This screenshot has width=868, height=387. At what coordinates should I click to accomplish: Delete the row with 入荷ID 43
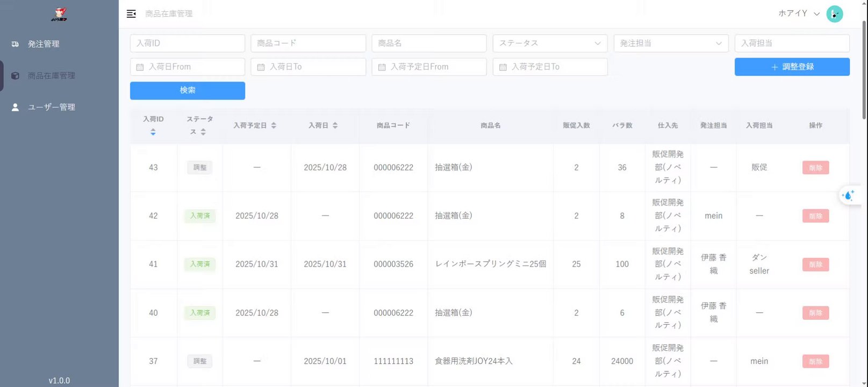(x=815, y=168)
